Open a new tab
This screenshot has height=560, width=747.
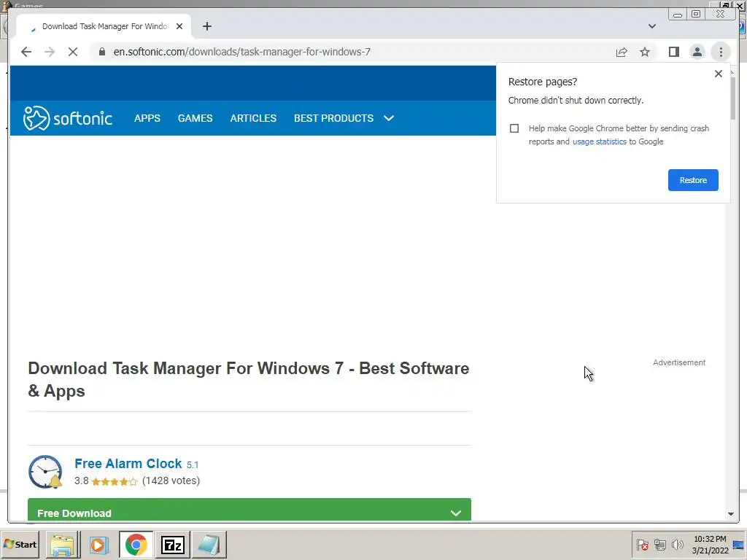206,26
